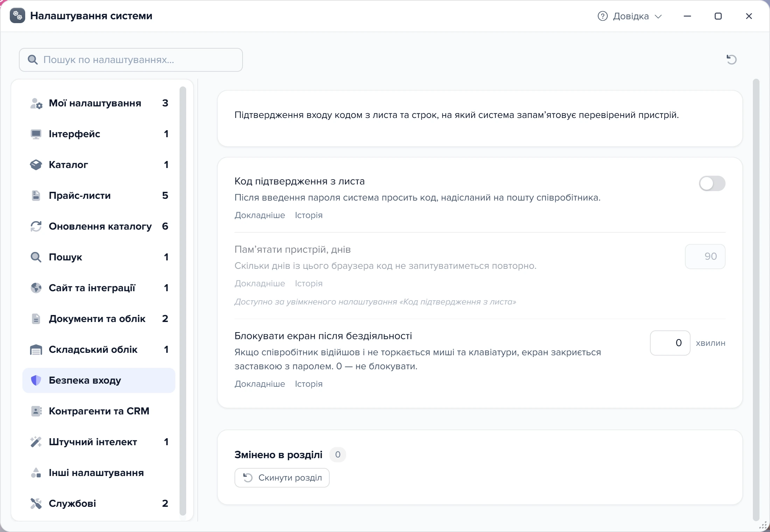770x532 pixels.
Task: Click the screen lock minutes input field
Action: click(670, 343)
